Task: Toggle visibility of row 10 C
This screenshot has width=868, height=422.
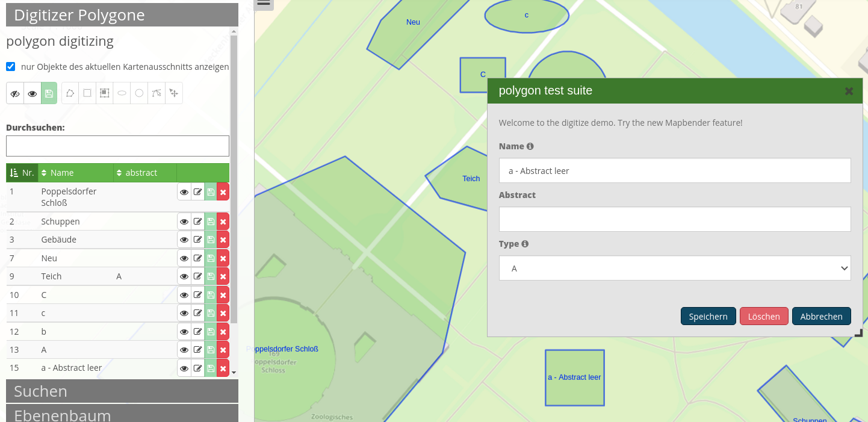Action: pyautogui.click(x=184, y=295)
